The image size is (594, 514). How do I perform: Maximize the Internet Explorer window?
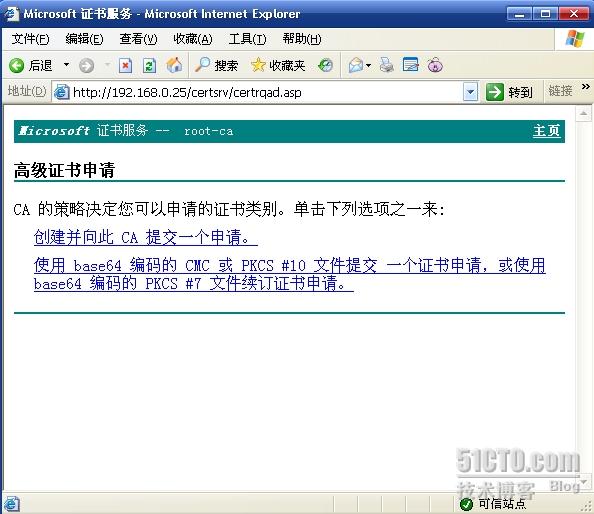[x=546, y=14]
